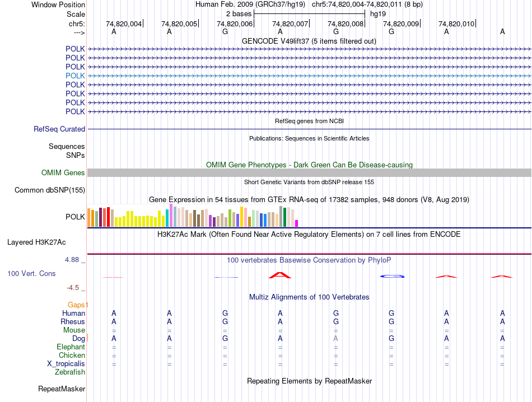
Task: Click the faded A in the Dog row
Action: coord(335,338)
